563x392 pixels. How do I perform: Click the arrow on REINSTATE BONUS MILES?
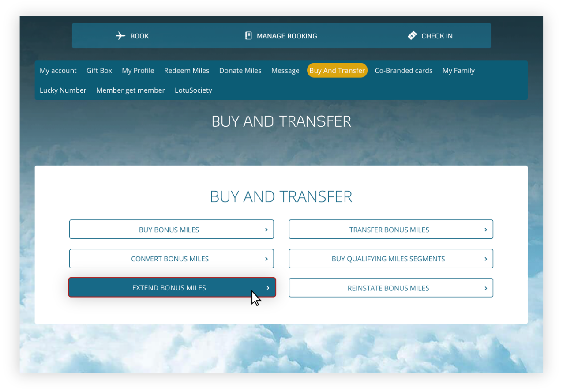pyautogui.click(x=485, y=288)
